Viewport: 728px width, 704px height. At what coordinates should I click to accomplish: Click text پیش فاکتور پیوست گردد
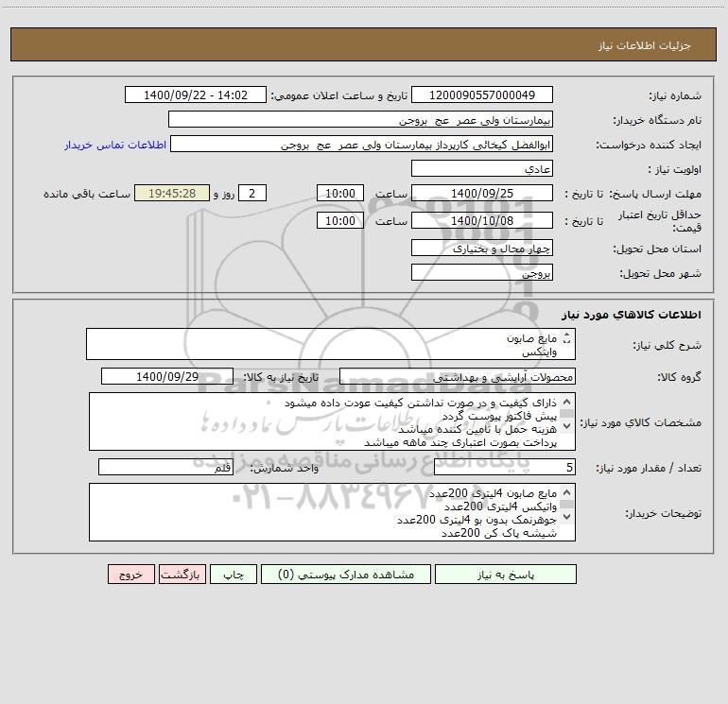(x=499, y=416)
